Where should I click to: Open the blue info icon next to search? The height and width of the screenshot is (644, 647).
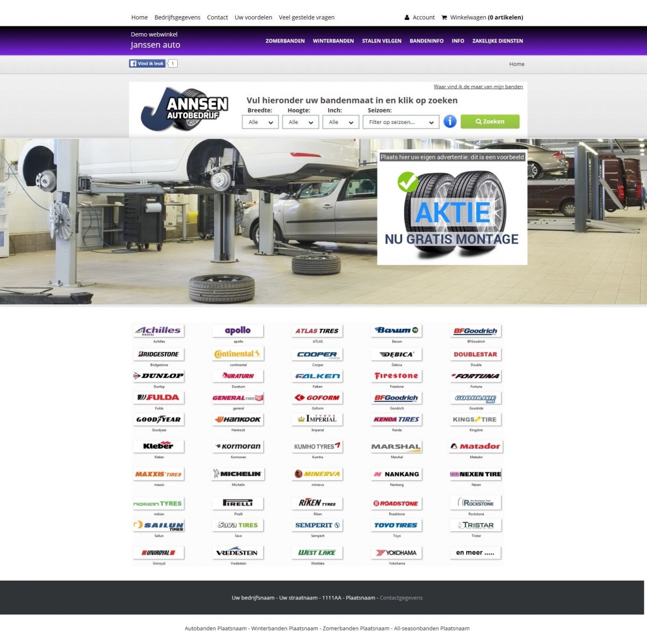point(450,121)
